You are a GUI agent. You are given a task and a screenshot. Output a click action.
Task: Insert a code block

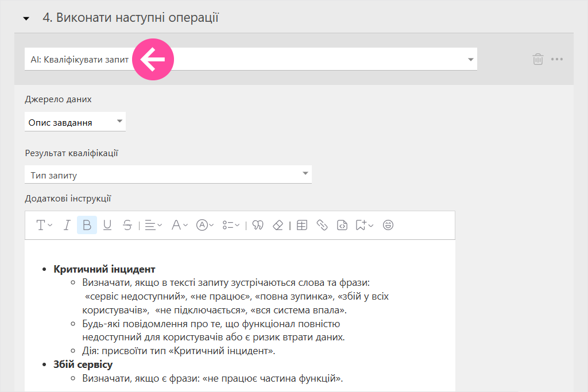[342, 225]
